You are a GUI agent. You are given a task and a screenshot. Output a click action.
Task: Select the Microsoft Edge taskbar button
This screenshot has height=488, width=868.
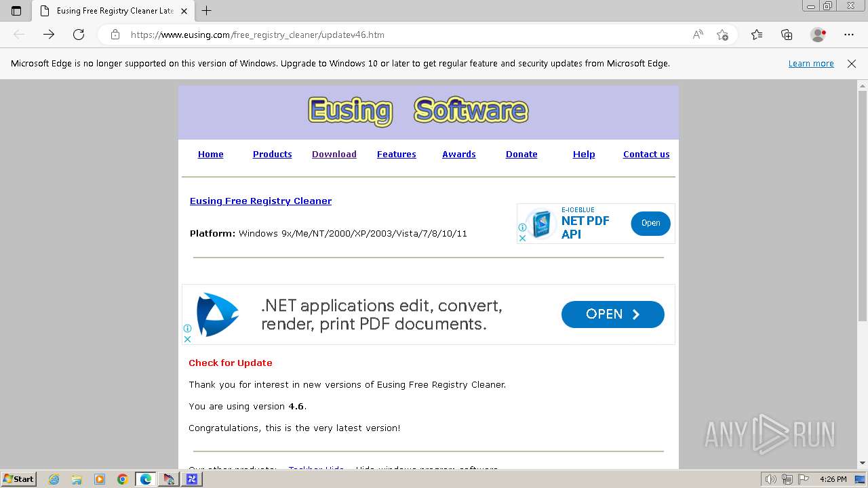coord(146,479)
